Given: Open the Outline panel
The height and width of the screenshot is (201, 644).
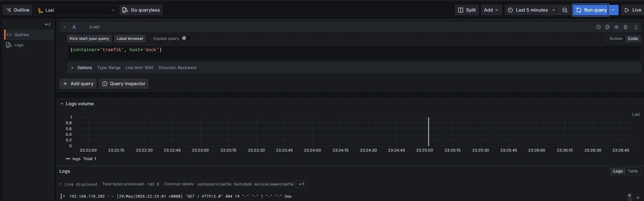Looking at the screenshot, I should pyautogui.click(x=17, y=10).
